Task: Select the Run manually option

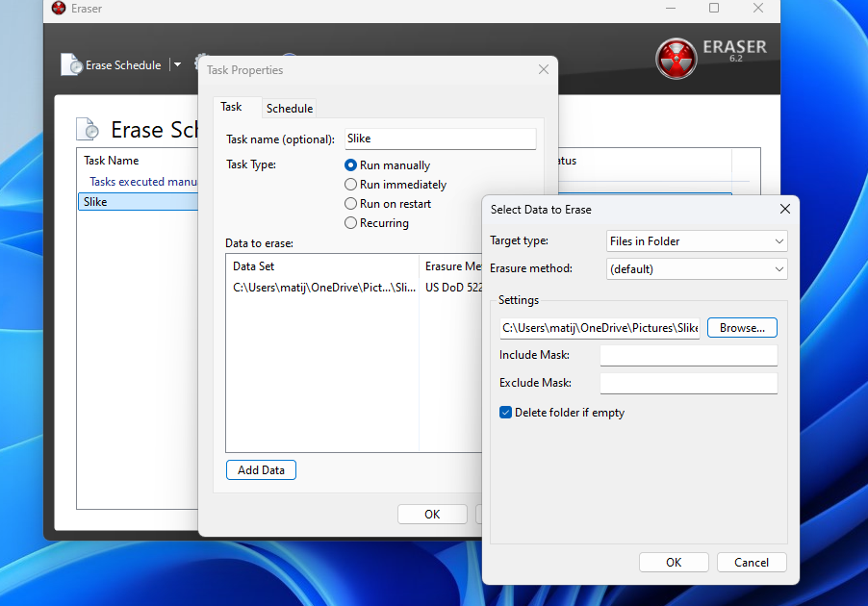Action: point(351,165)
